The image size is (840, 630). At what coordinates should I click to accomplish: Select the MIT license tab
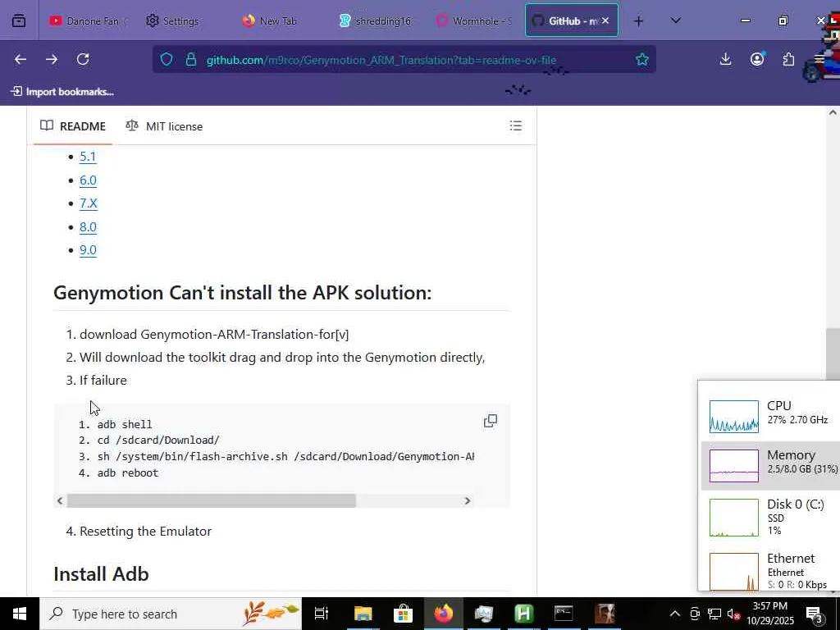[x=164, y=126]
